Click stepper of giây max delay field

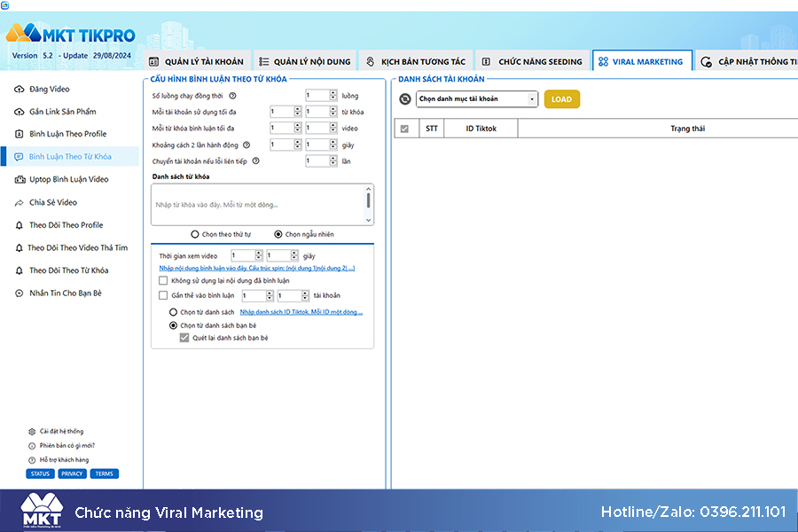(x=333, y=145)
